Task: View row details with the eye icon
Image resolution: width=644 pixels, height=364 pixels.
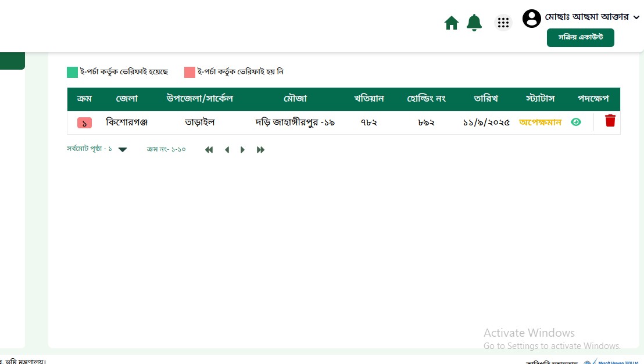Action: coord(576,122)
